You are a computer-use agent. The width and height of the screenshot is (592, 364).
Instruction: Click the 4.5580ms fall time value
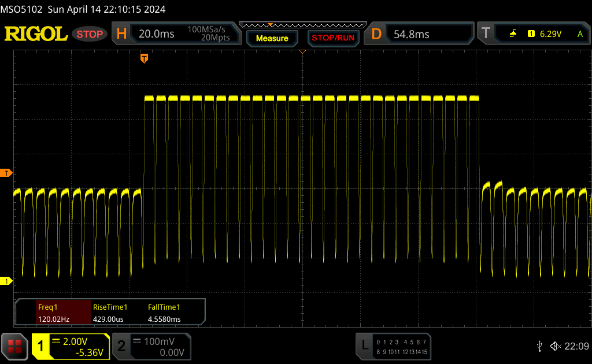164,319
